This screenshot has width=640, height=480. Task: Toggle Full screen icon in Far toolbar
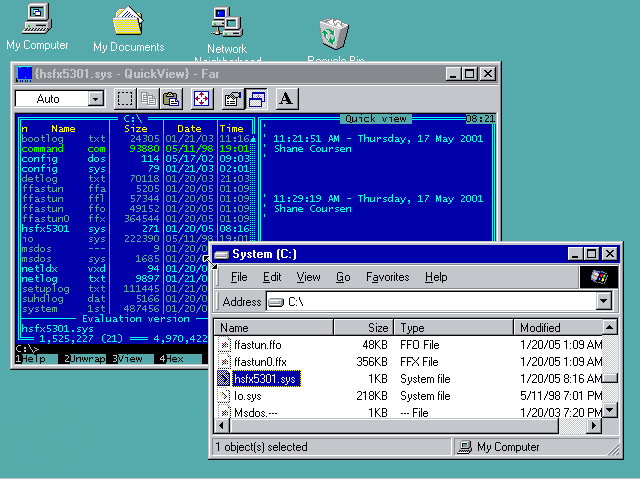point(202,99)
